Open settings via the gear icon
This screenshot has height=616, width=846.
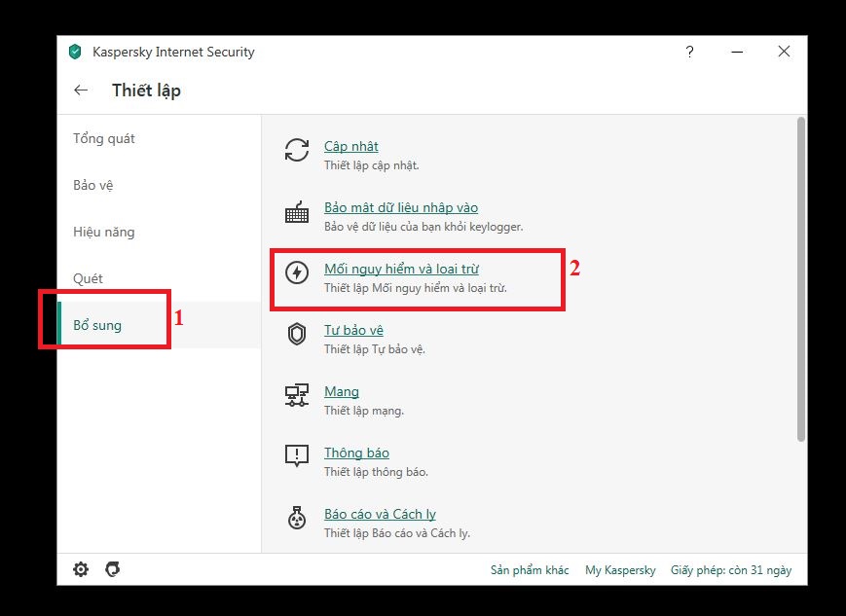[x=81, y=569]
